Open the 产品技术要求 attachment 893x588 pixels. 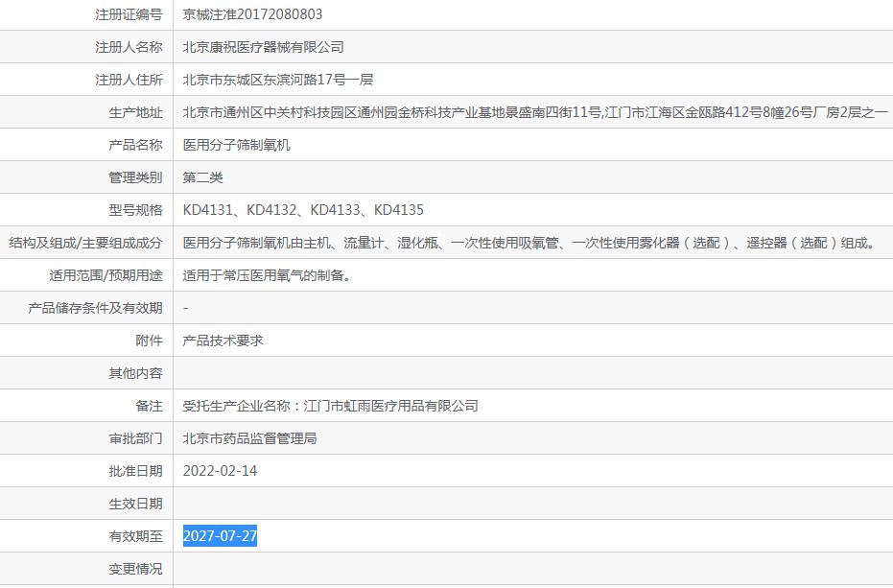point(223,341)
